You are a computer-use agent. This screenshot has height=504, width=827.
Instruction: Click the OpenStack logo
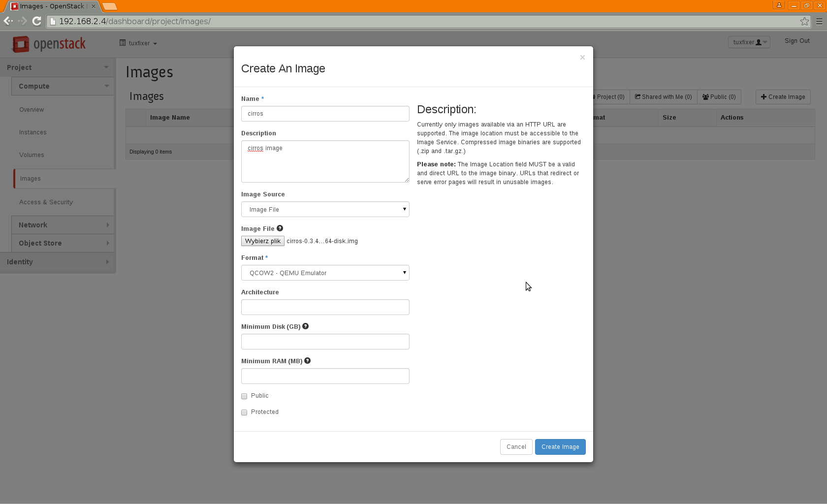point(49,44)
